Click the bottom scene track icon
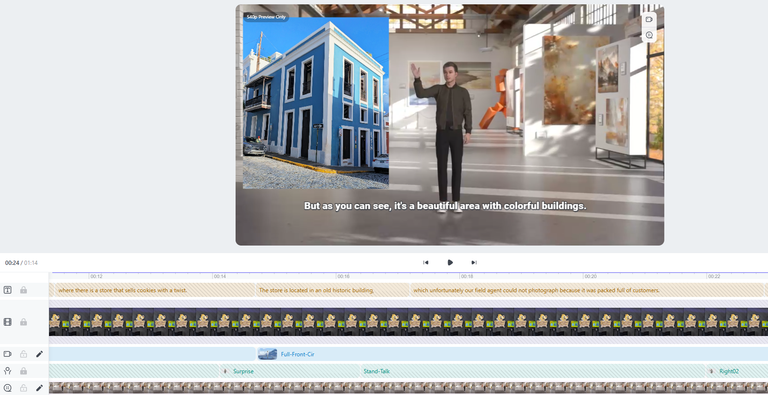This screenshot has height=395, width=768. [7, 388]
